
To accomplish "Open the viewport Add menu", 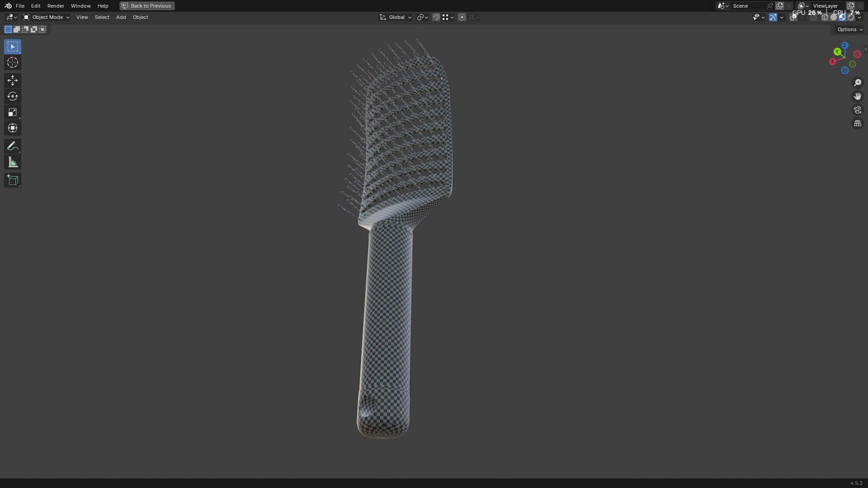I will click(121, 17).
